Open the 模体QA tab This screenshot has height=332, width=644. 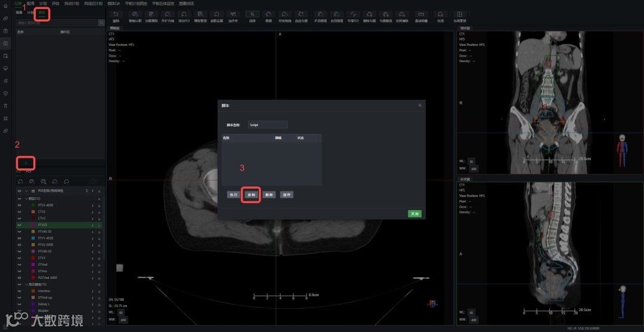(114, 3)
